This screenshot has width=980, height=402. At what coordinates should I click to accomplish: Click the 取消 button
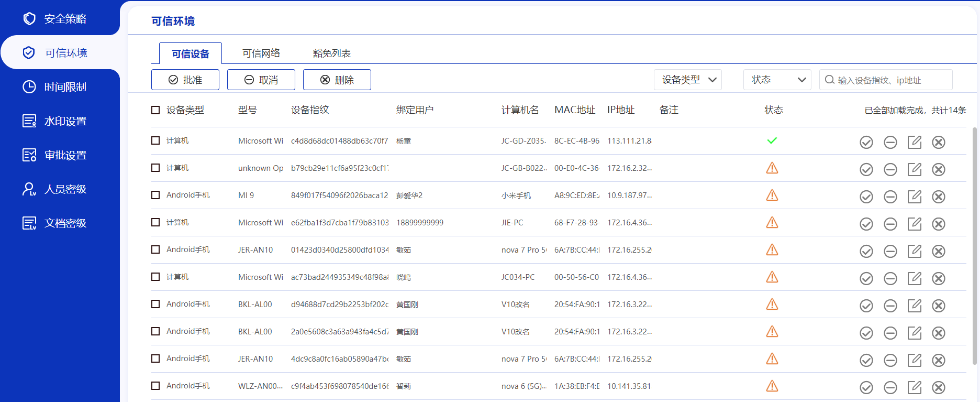click(x=261, y=80)
